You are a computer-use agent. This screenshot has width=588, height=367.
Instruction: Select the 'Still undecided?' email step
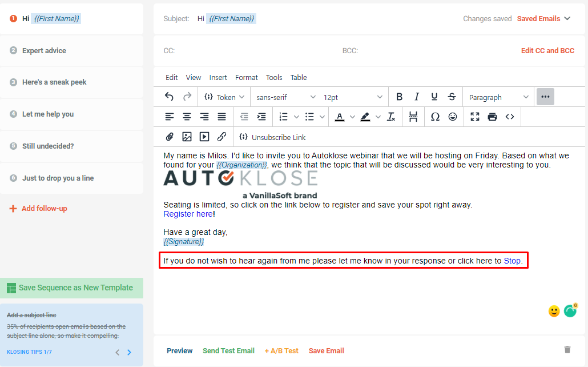click(49, 146)
